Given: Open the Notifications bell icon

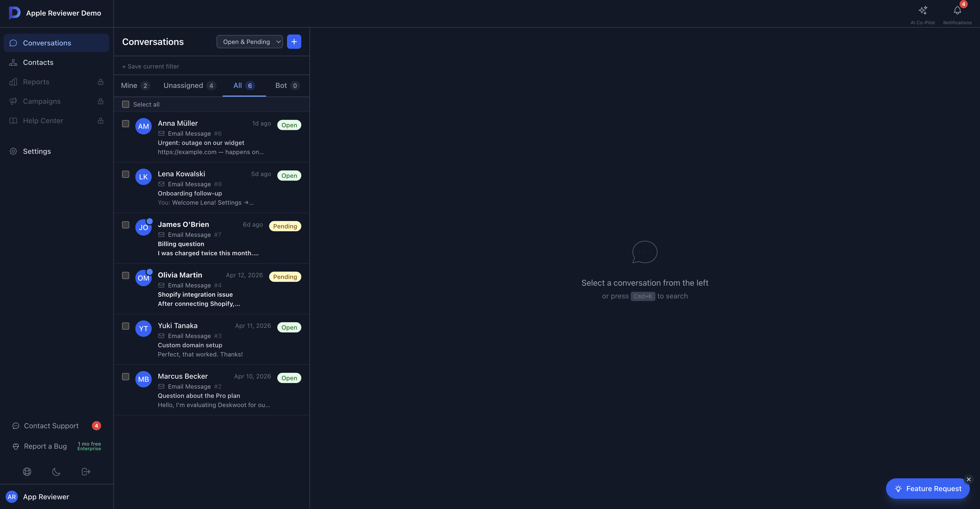Looking at the screenshot, I should point(957,11).
